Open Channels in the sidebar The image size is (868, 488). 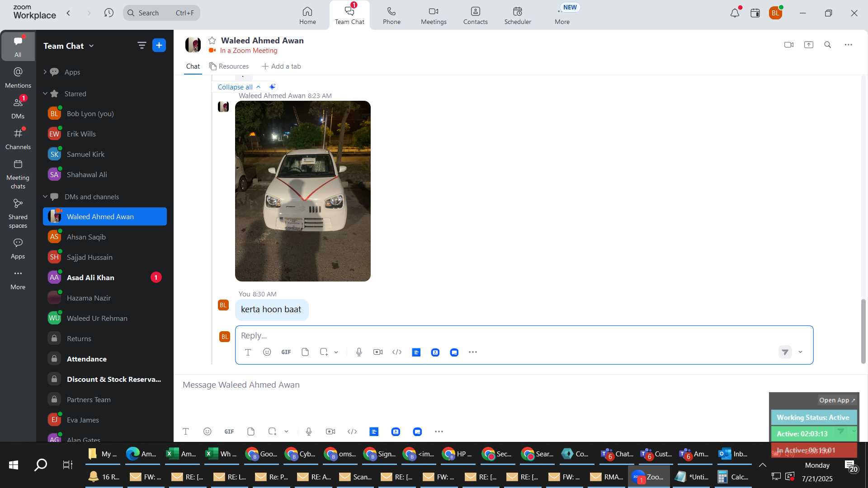tap(18, 139)
